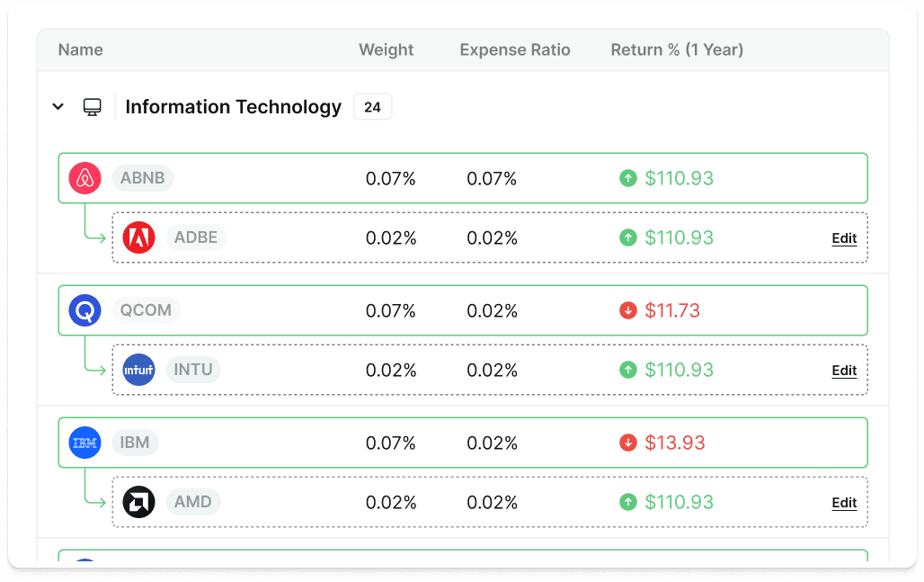Select the AMD ticker tag

point(192,502)
